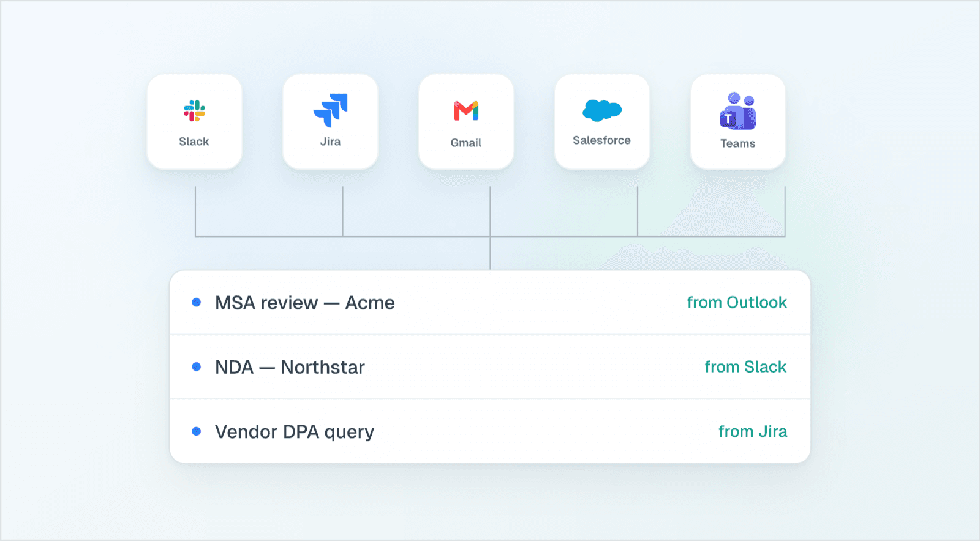
Task: Click blue dot beside MSA review
Action: [197, 302]
